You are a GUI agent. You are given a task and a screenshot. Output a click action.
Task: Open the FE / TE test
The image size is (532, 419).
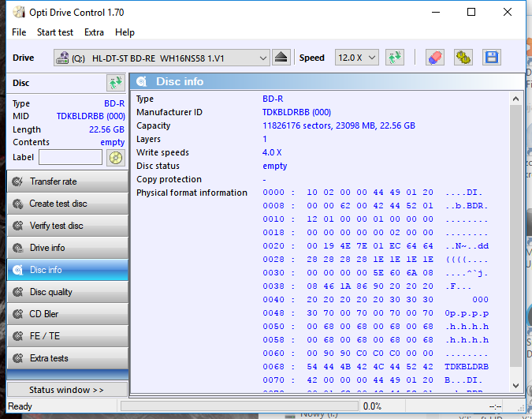[68, 336]
